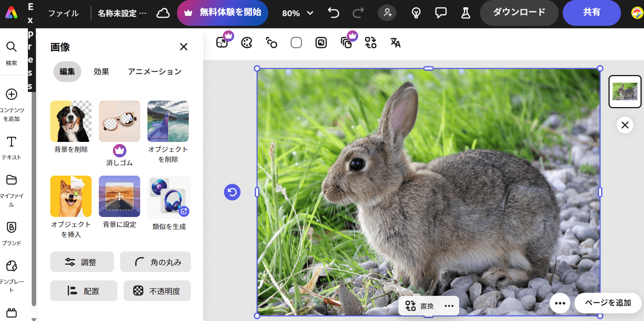Start the 無料体験を開始 free trial
The width and height of the screenshot is (644, 321).
[222, 13]
